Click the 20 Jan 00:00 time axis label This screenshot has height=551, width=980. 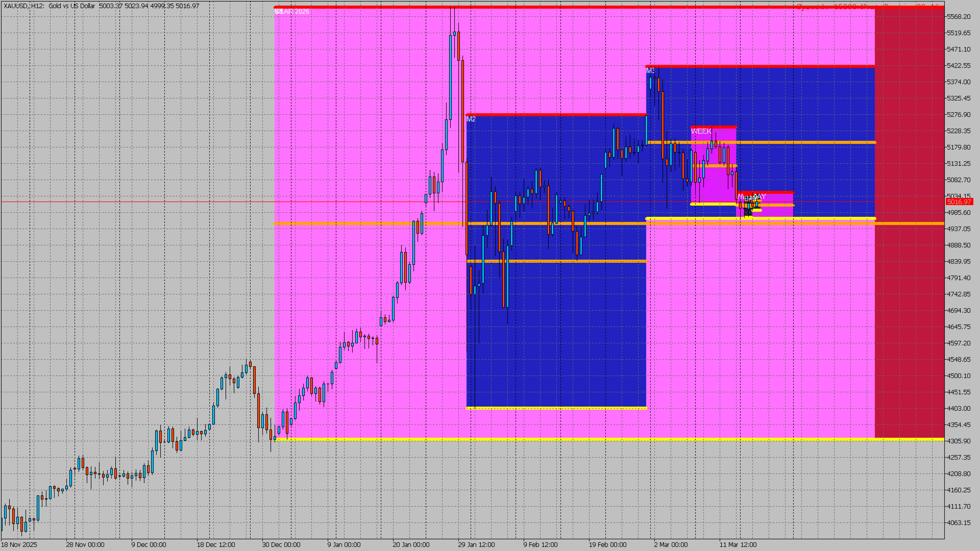[x=411, y=545]
